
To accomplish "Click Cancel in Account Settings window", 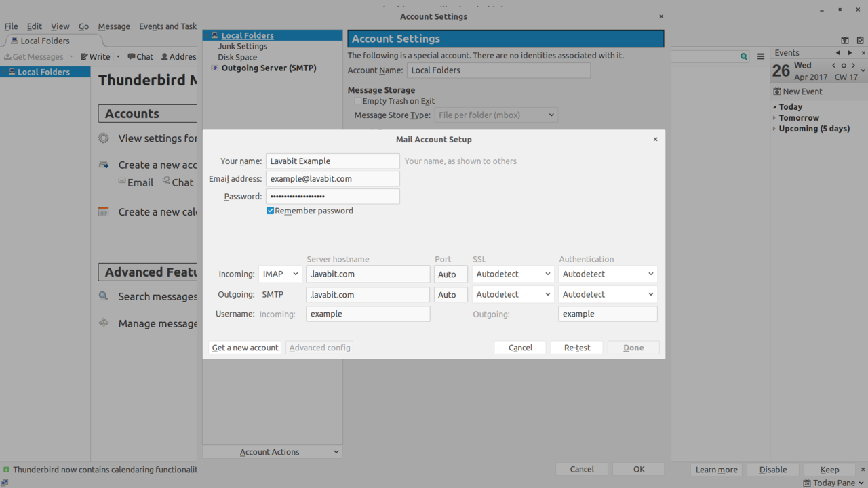I will coord(582,469).
